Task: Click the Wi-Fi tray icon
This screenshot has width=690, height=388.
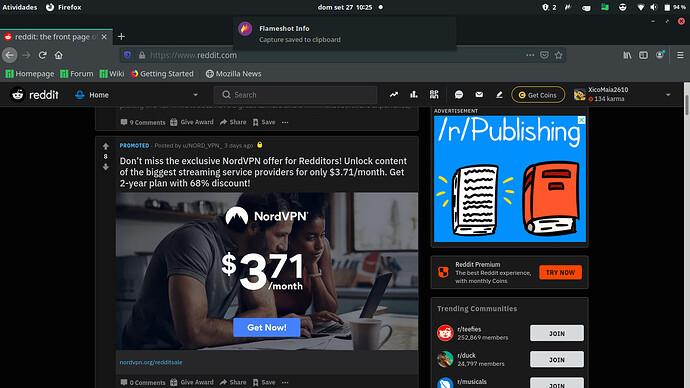Action: pyautogui.click(x=640, y=7)
